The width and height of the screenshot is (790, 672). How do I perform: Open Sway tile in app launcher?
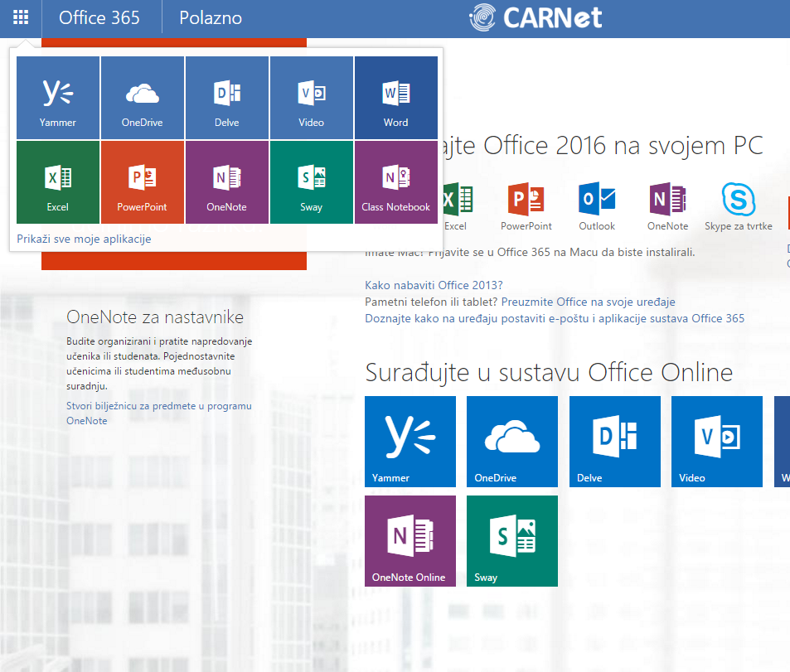tap(312, 182)
